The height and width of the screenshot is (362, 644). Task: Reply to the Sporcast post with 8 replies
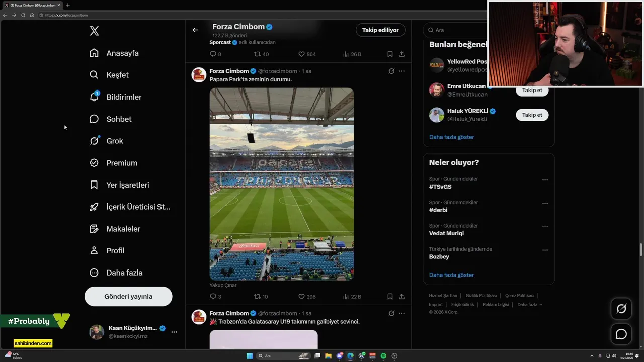pos(215,54)
